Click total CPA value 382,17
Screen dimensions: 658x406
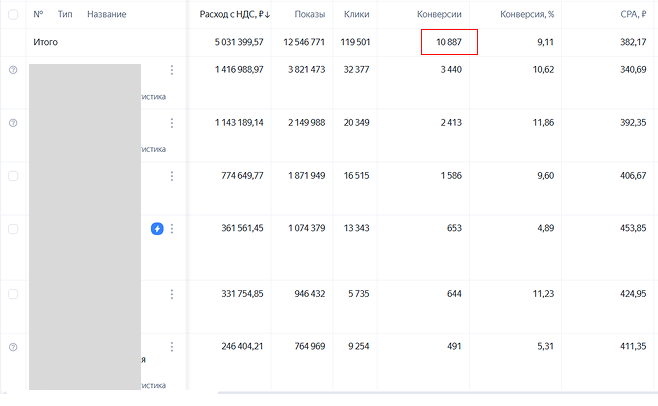[633, 42]
